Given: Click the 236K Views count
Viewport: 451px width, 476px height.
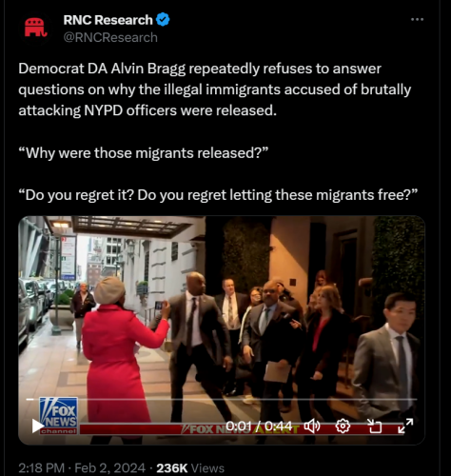Looking at the screenshot, I should pyautogui.click(x=190, y=468).
